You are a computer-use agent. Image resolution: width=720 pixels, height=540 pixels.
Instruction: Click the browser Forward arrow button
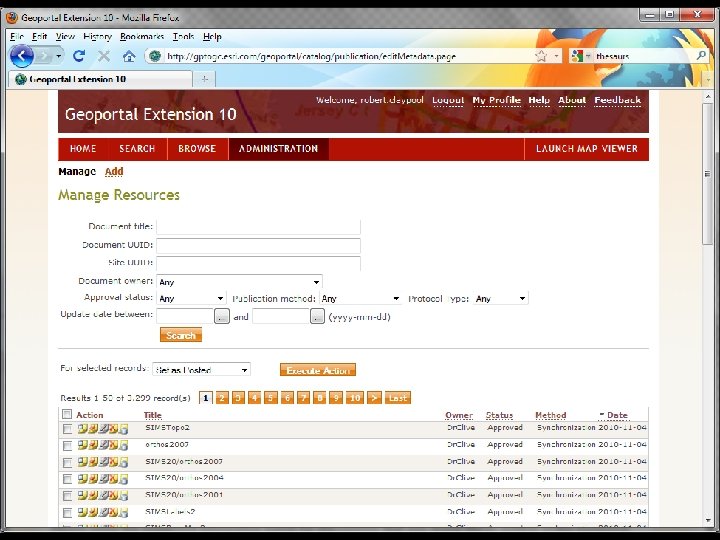44,56
